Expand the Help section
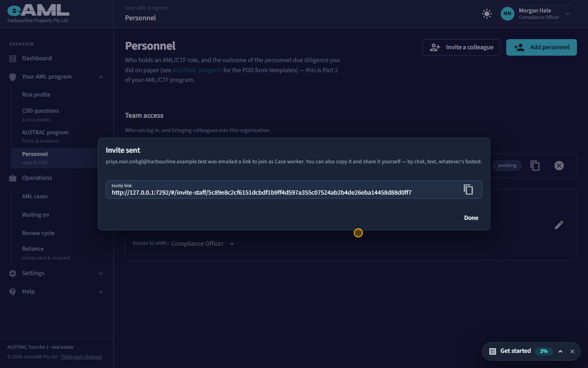Screen dimensions: 588x368 coord(101,292)
